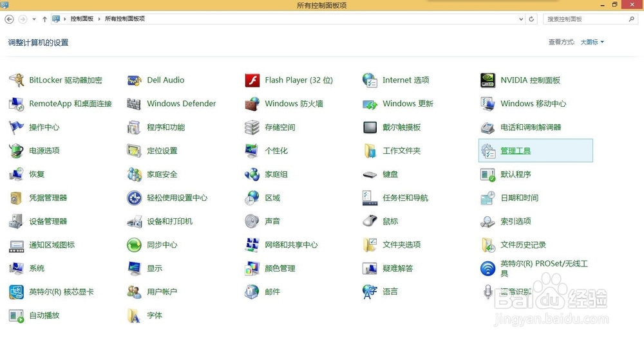Open the recent locations arrow dropdown

pyautogui.click(x=34, y=19)
